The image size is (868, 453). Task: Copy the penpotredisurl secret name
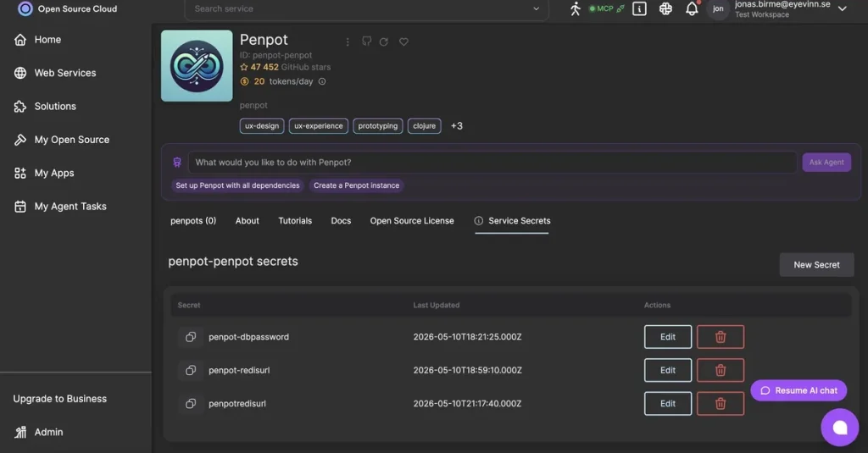click(191, 404)
